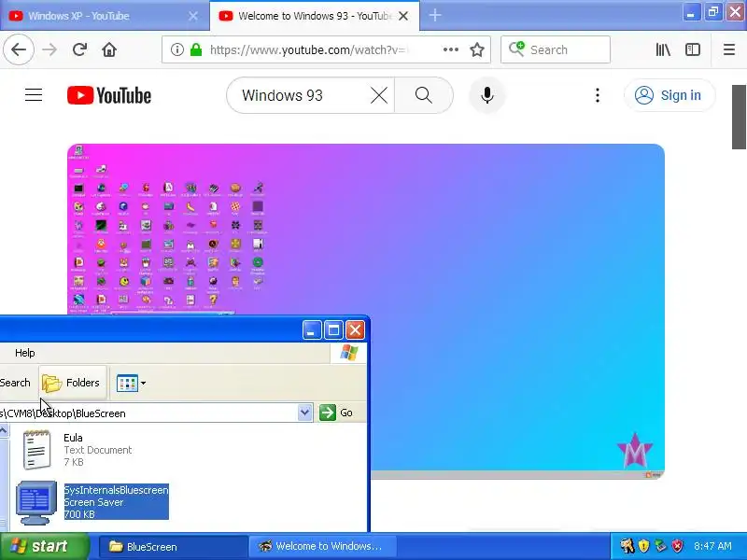Close the BlueScreen Explorer window
The width and height of the screenshot is (747, 560).
(356, 330)
